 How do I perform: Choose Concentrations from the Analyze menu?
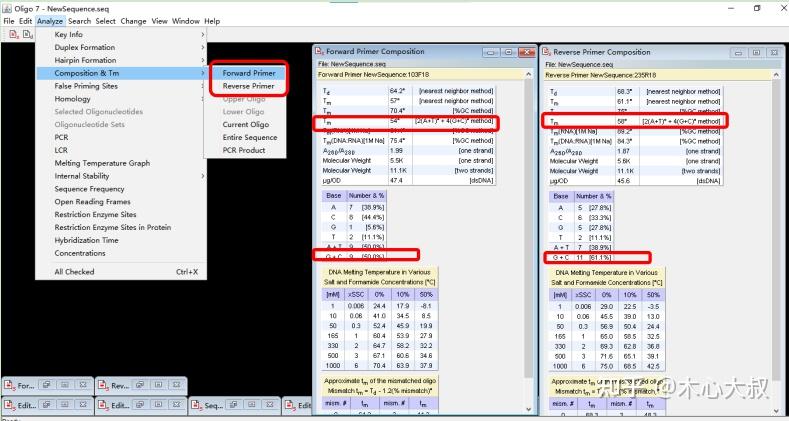(121, 253)
